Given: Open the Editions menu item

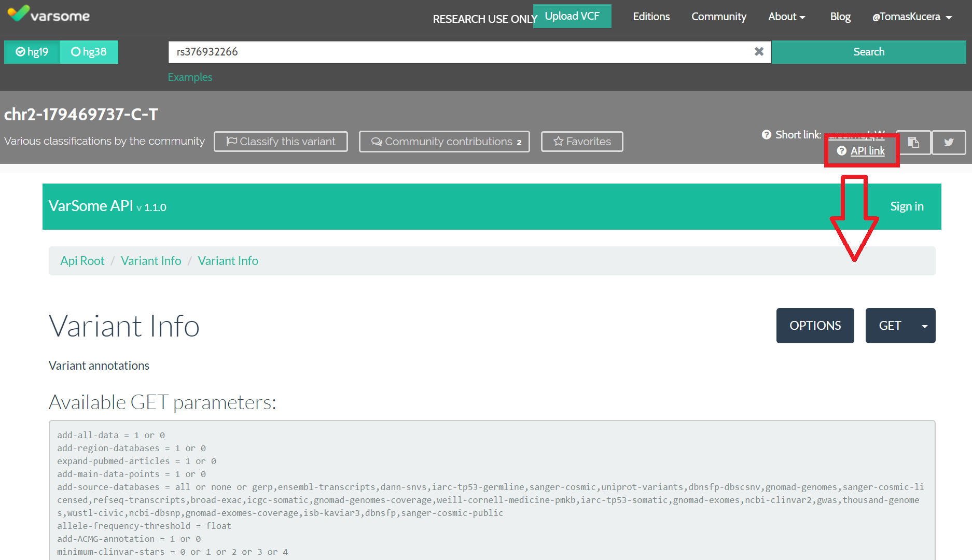Looking at the screenshot, I should 651,17.
